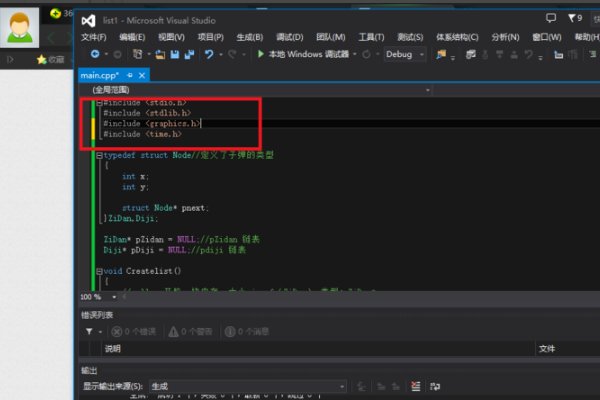The height and width of the screenshot is (400, 600).
Task: Click the 文件 column header in error list
Action: (x=546, y=349)
